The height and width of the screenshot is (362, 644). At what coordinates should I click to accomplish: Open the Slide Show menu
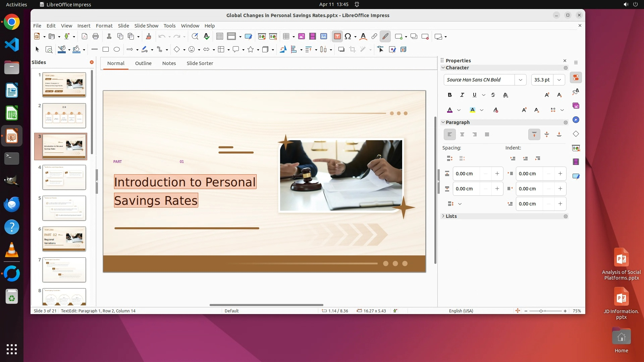[x=146, y=26]
